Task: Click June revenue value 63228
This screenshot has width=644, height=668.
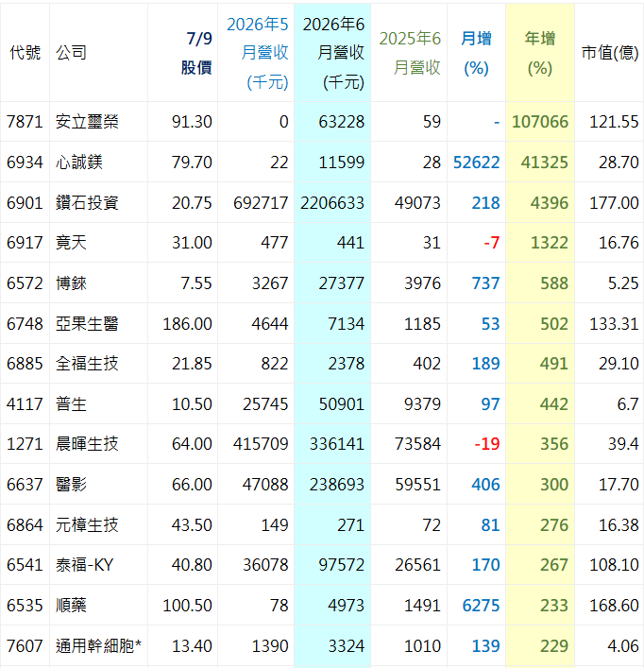Action: pos(342,122)
